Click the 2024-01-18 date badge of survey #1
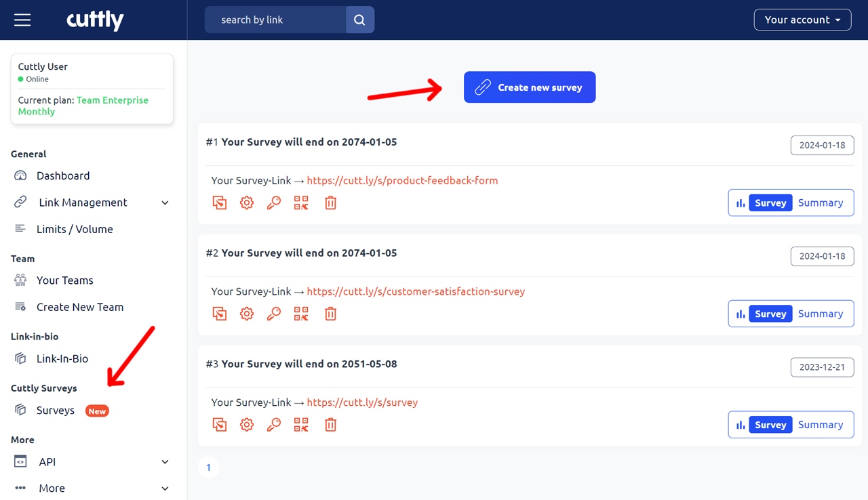Viewport: 868px width, 500px height. coord(822,145)
